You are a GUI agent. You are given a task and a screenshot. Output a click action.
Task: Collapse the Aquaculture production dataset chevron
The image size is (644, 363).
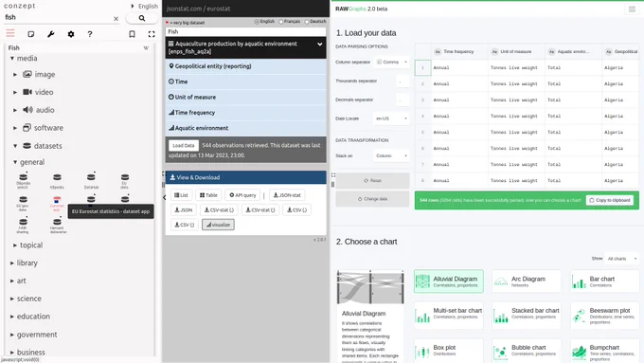click(x=319, y=44)
